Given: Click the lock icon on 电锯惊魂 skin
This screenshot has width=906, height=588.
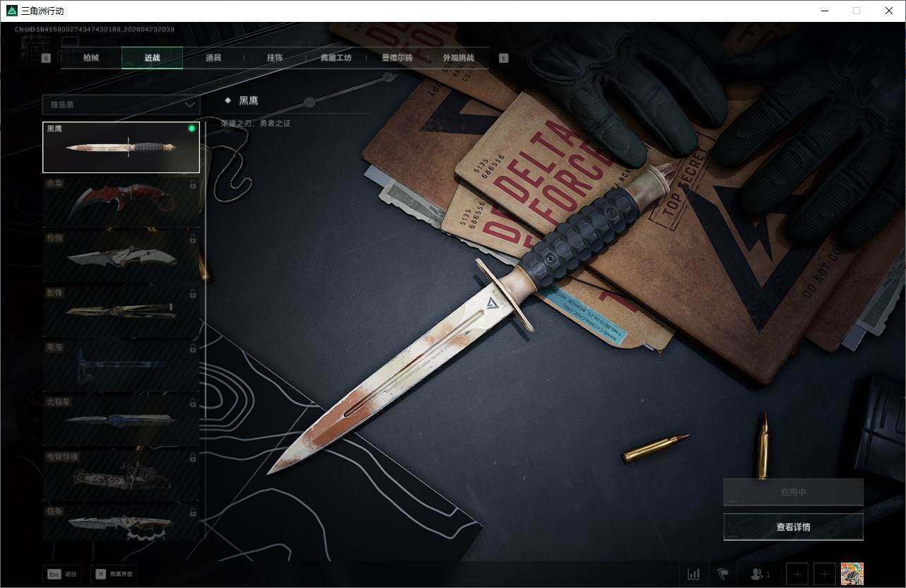Looking at the screenshot, I should coord(193,457).
